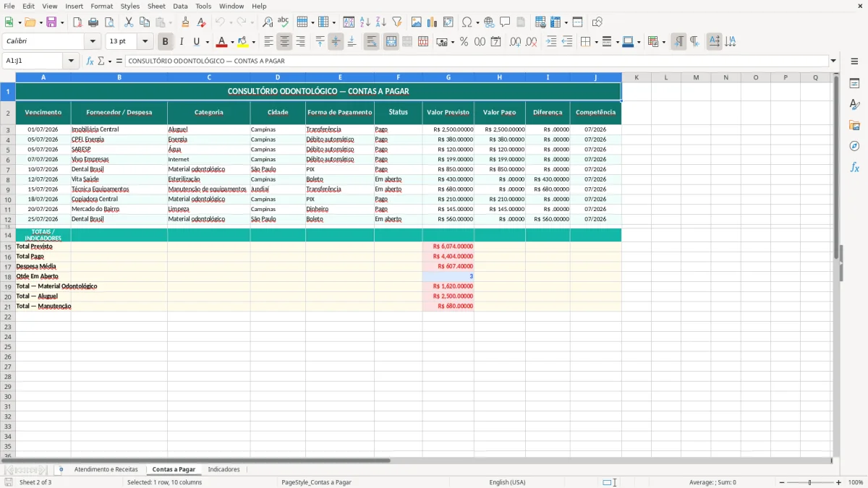This screenshot has width=868, height=488.
Task: Open sidebar Properties panel
Action: pyautogui.click(x=854, y=83)
